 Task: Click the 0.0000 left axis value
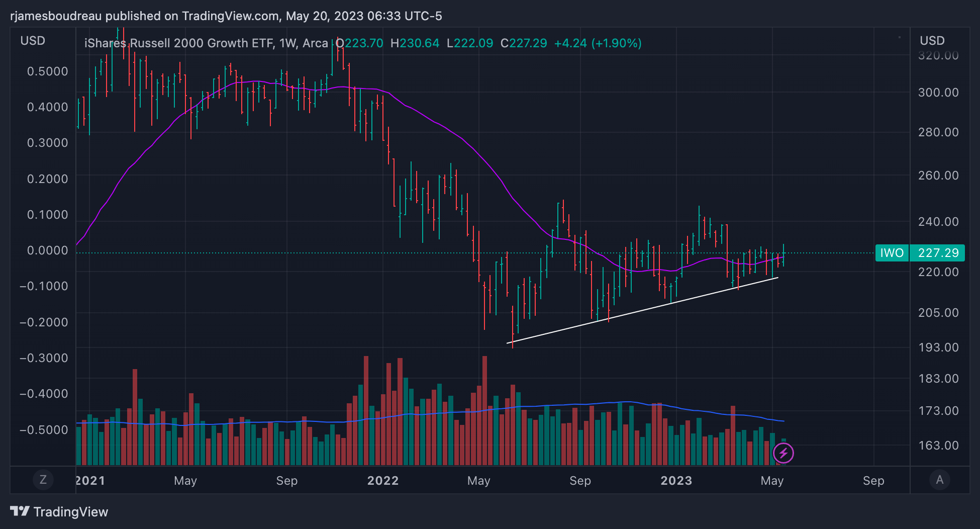(47, 250)
